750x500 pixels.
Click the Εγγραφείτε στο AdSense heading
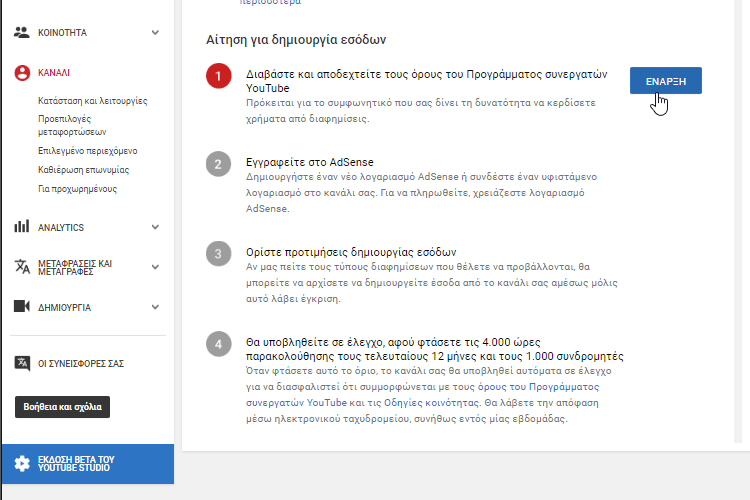[309, 162]
